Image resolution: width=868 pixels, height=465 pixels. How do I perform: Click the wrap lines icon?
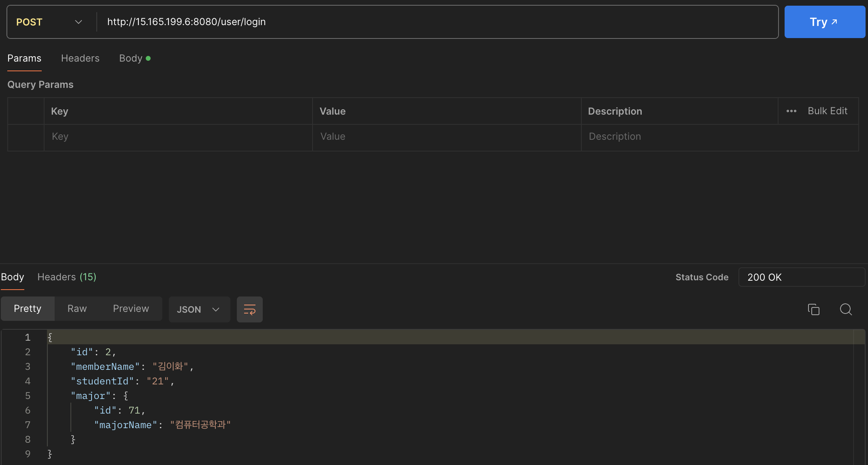(x=249, y=309)
